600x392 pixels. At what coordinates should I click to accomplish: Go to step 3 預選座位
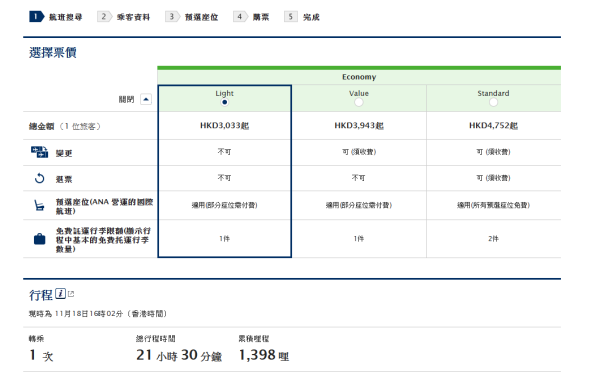pos(192,17)
